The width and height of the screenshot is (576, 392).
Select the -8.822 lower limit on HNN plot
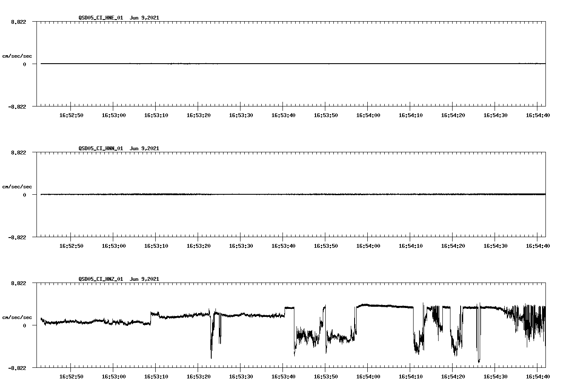coord(17,237)
